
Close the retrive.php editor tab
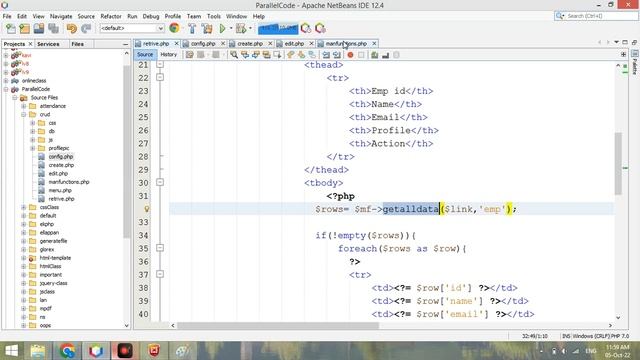[176, 43]
